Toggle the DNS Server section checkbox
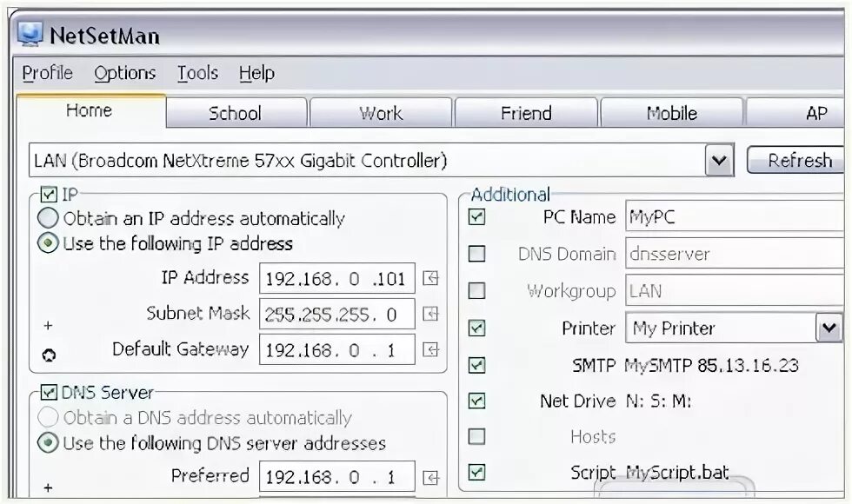 [49, 392]
